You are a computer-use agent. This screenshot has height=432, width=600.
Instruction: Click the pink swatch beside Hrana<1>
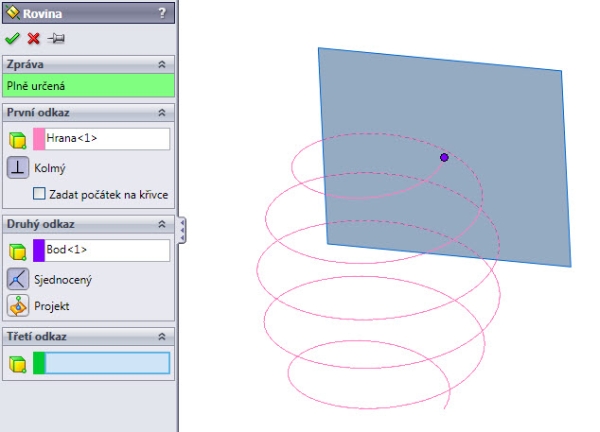(39, 139)
